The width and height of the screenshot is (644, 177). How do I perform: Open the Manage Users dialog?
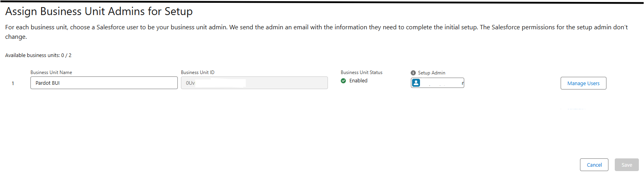583,83
